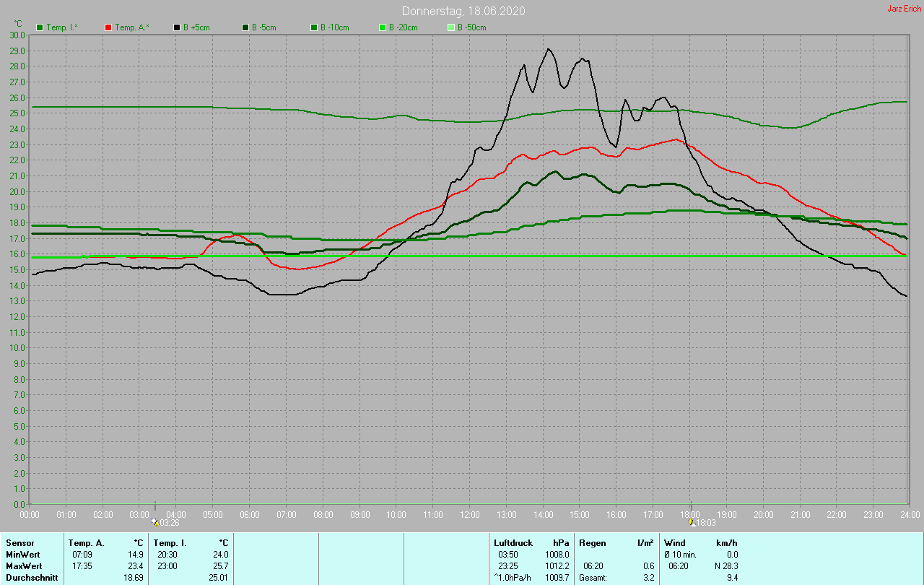Click the pressure minimum '1008.0'
The image size is (924, 585).
tap(558, 554)
